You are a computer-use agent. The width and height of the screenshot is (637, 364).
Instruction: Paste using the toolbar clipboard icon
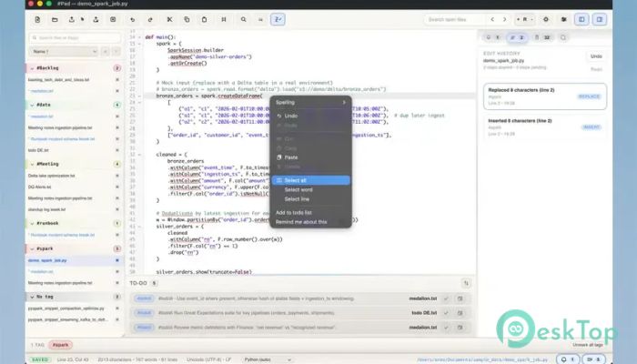point(204,19)
